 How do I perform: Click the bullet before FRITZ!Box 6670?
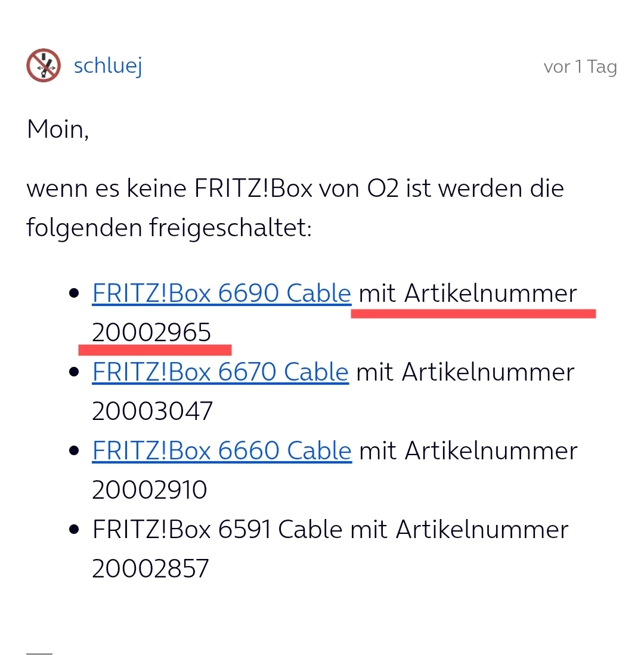point(75,372)
